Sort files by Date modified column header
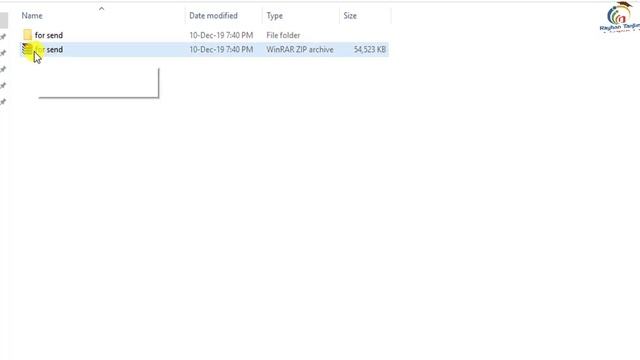 (213, 16)
